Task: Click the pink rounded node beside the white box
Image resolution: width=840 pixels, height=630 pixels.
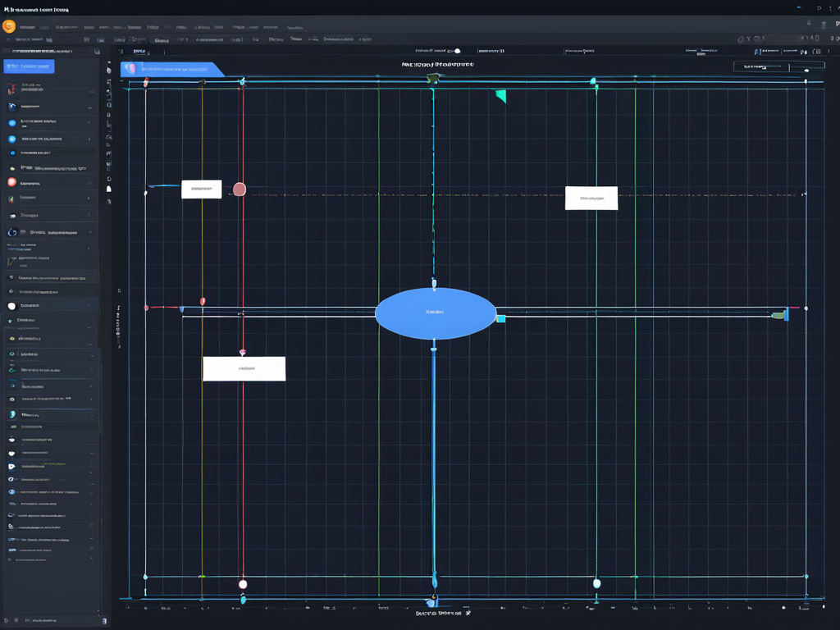Action: [240, 189]
